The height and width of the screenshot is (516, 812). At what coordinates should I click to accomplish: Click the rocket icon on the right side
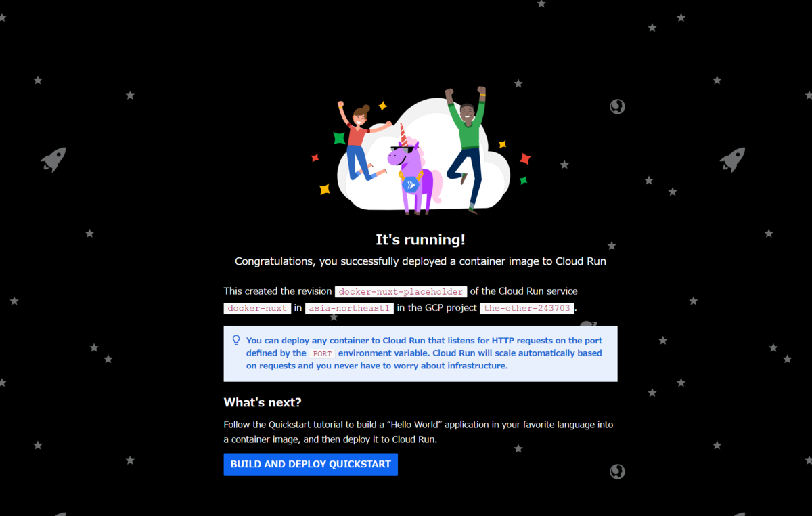(732, 160)
